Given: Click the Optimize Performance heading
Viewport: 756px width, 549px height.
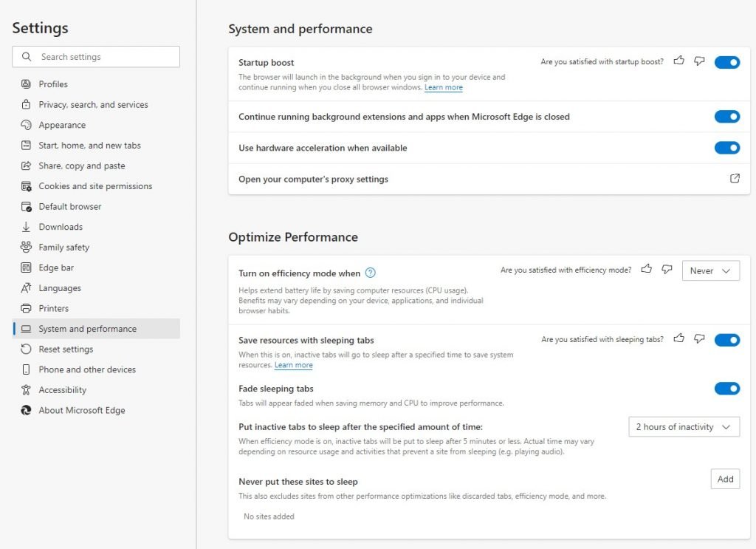Looking at the screenshot, I should pos(293,237).
